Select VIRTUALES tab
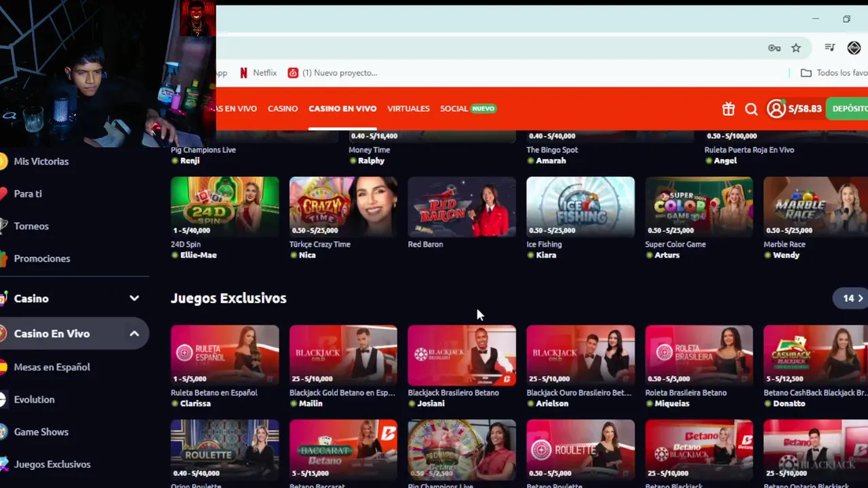 (408, 108)
